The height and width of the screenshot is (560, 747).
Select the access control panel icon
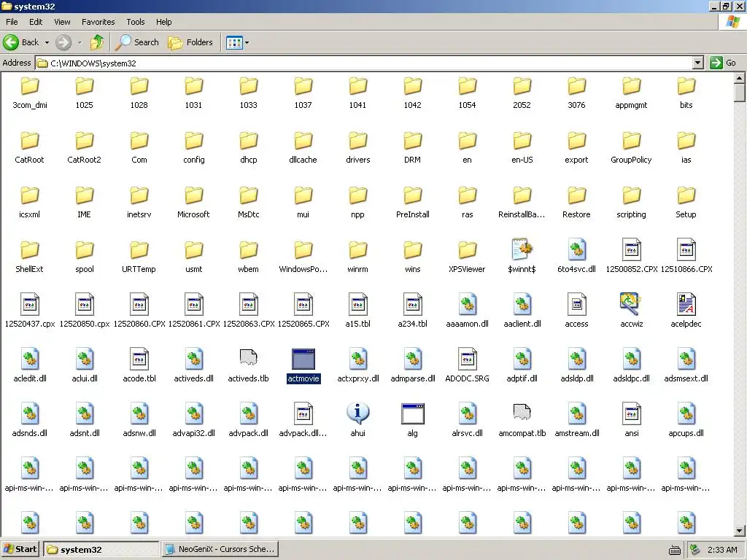click(576, 305)
